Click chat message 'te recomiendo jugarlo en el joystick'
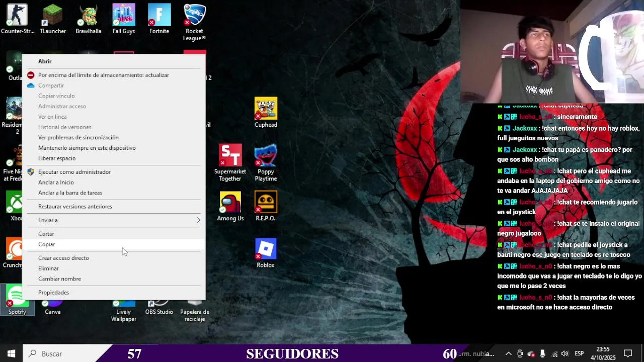Screen dimensions: 644x362 [568, 207]
